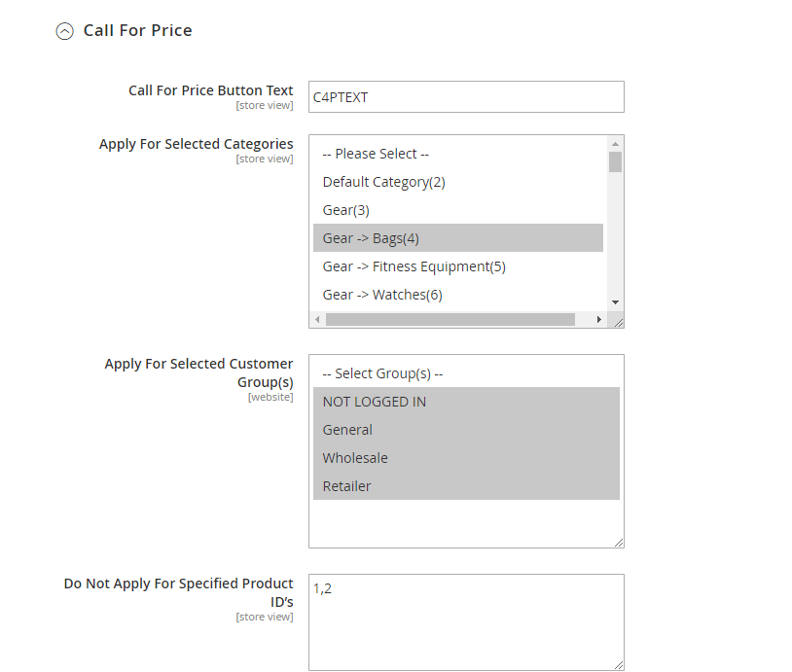The width and height of the screenshot is (792, 672).
Task: Select the '-- Select Group(s) --' option
Action: coord(466,373)
